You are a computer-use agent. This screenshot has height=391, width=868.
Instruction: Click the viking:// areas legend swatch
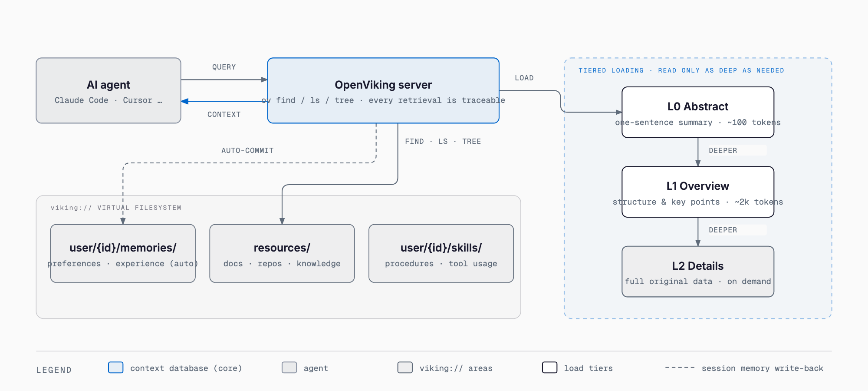pyautogui.click(x=405, y=368)
